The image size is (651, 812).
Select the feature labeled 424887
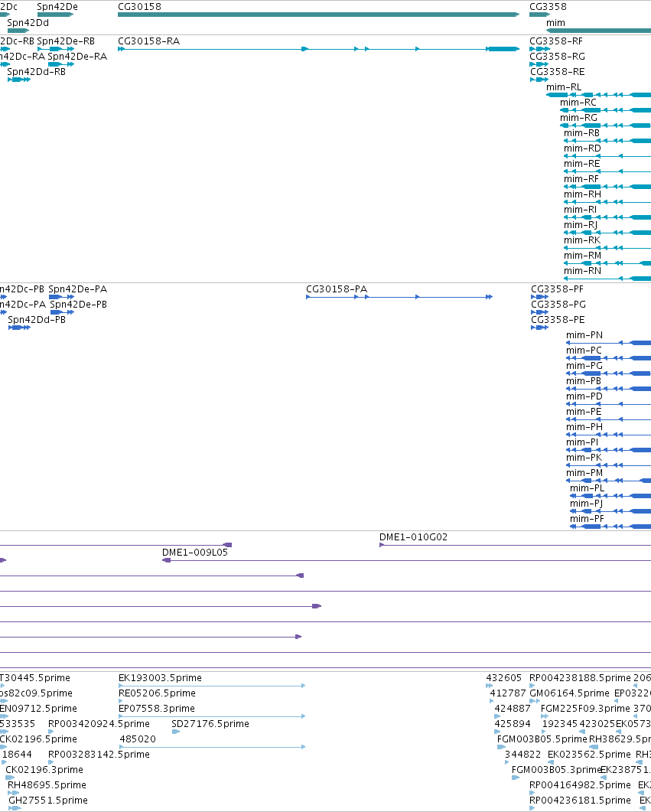513,709
